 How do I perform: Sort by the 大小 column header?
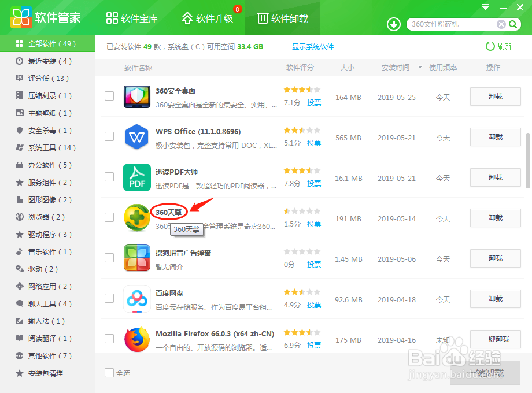click(x=348, y=68)
